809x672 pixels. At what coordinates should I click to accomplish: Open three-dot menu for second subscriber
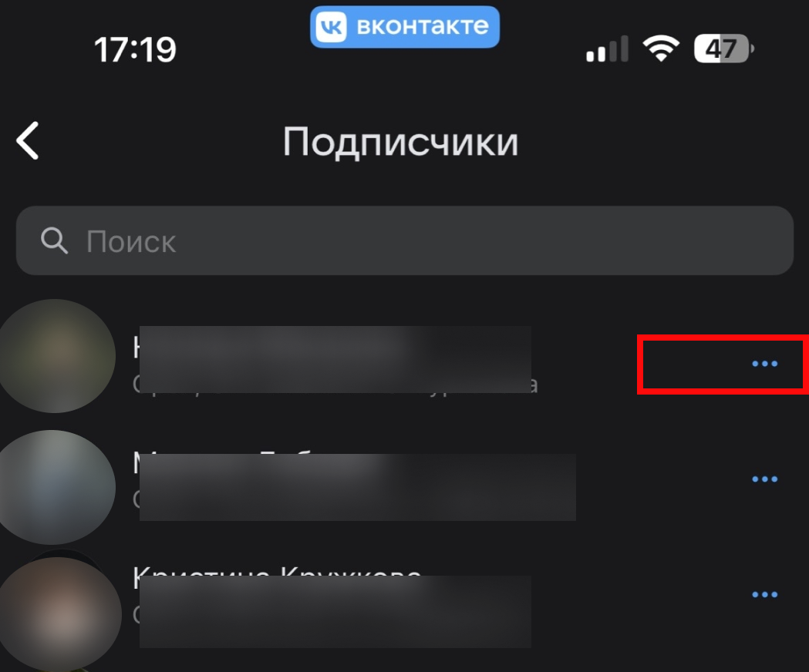coord(764,479)
